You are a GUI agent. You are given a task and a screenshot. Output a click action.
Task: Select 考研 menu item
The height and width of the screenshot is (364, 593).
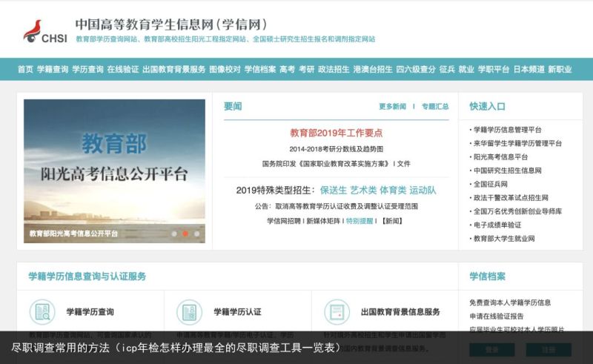307,69
